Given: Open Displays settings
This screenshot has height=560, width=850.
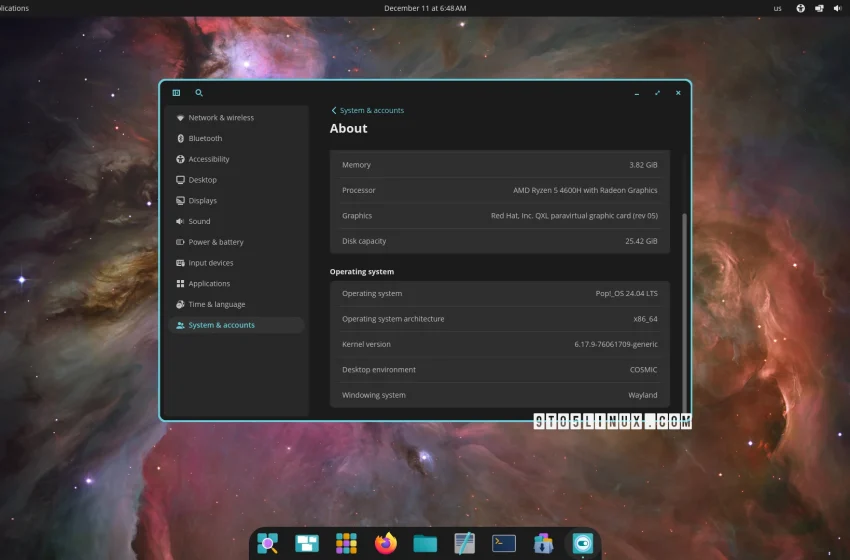Looking at the screenshot, I should point(236,201).
